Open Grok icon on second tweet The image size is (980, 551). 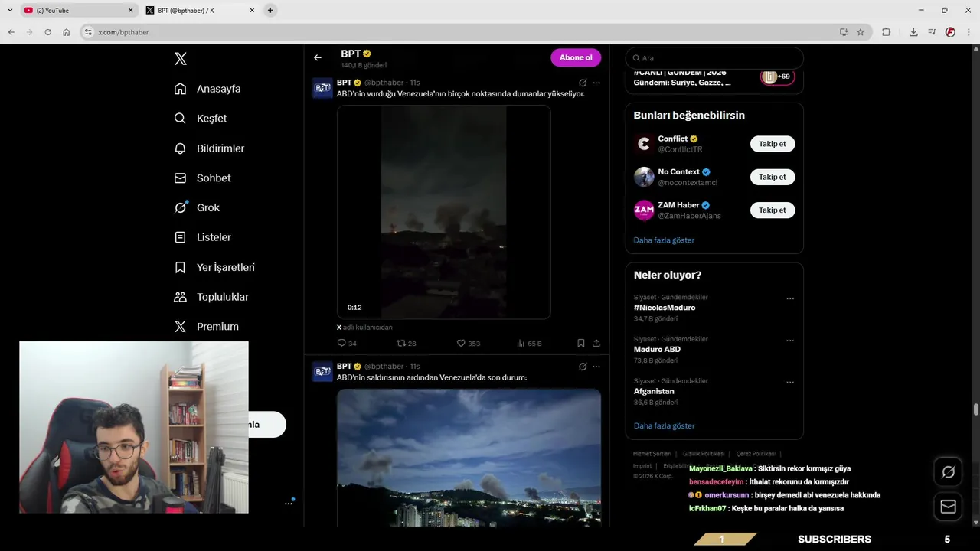click(x=583, y=367)
